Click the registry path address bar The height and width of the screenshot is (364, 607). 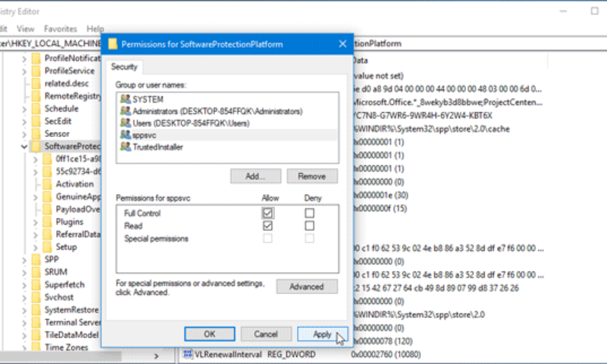point(303,44)
